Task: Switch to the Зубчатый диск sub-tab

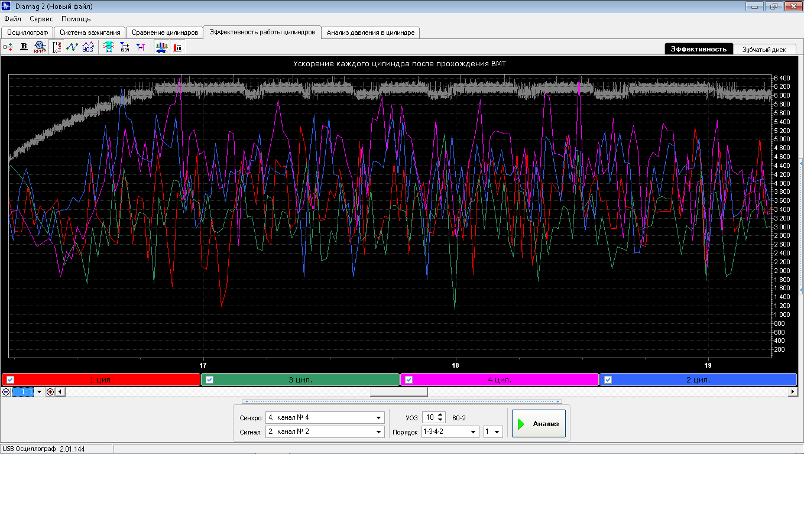Action: point(764,50)
